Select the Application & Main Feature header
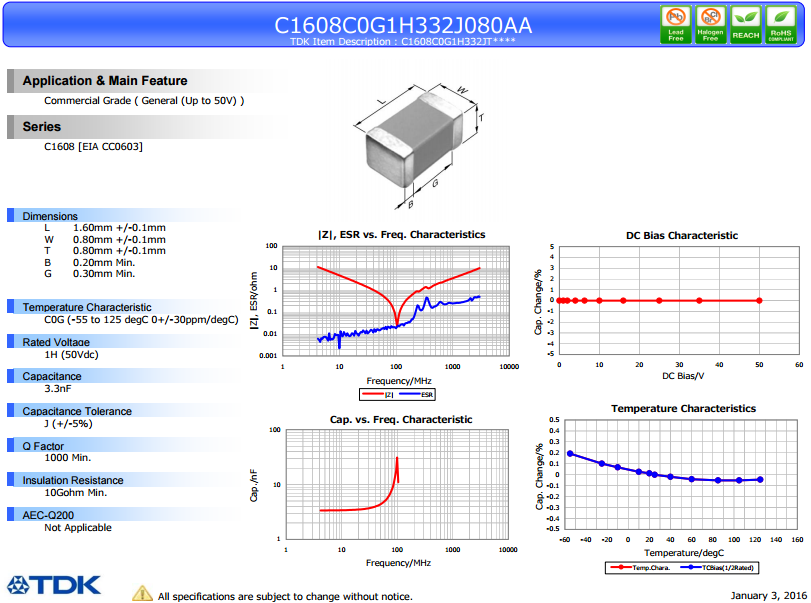 pos(105,81)
